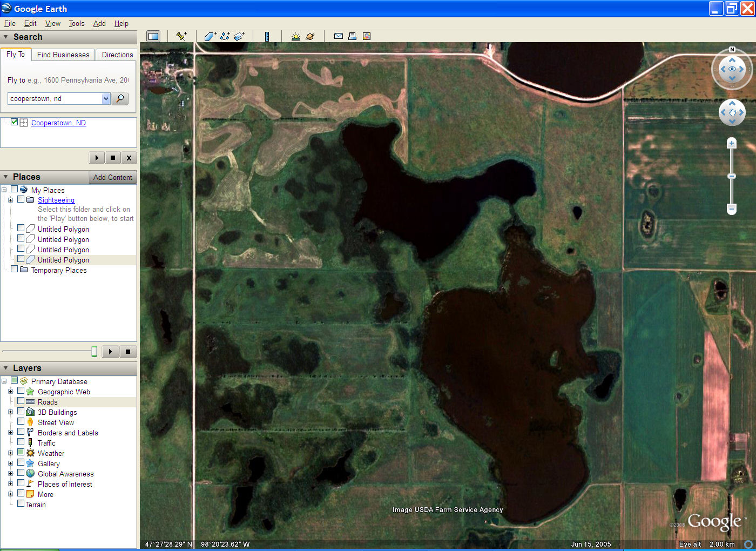
Task: Click the View in Google Maps icon
Action: coord(367,36)
